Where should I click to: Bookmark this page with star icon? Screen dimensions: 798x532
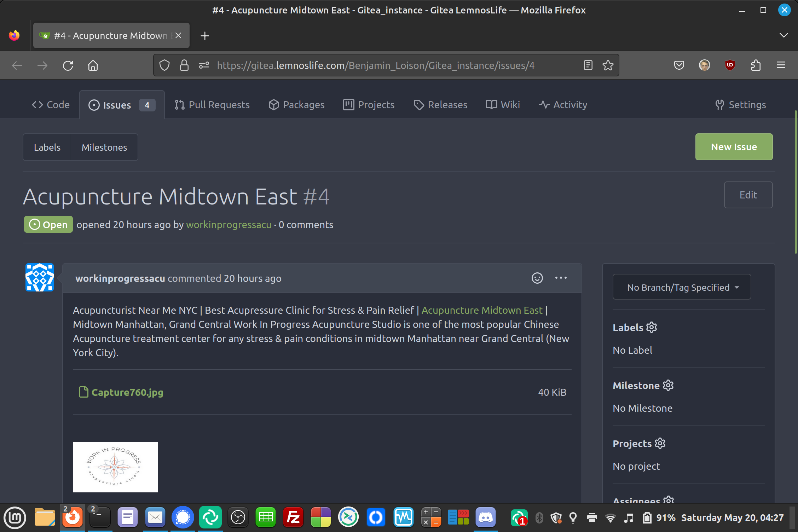tap(608, 65)
